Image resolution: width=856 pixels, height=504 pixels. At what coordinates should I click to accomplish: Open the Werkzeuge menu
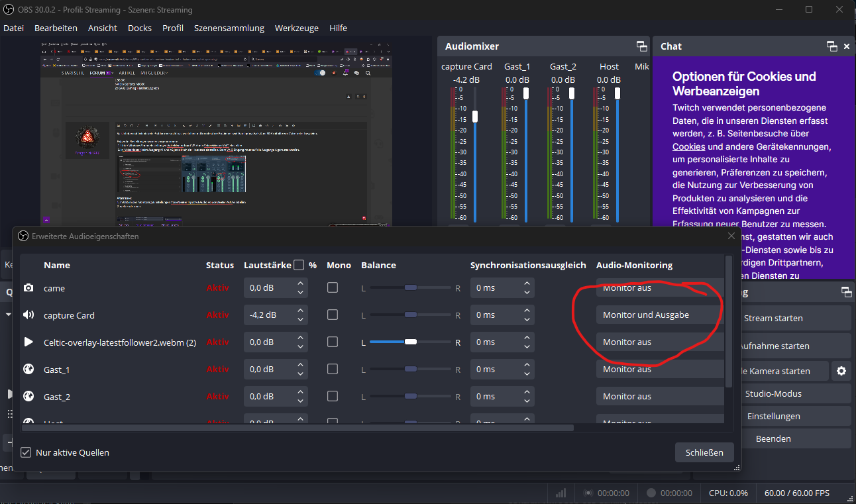click(296, 28)
